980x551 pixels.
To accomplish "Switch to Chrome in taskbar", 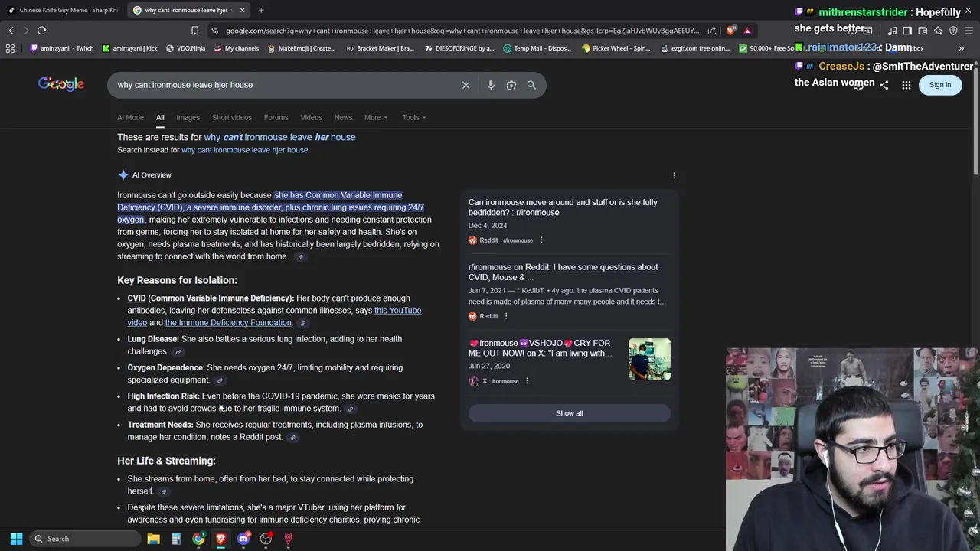I will [198, 539].
